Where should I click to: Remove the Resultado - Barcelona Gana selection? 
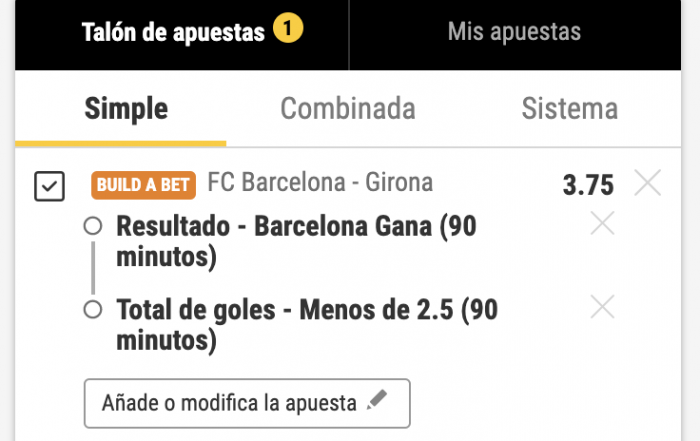click(602, 225)
